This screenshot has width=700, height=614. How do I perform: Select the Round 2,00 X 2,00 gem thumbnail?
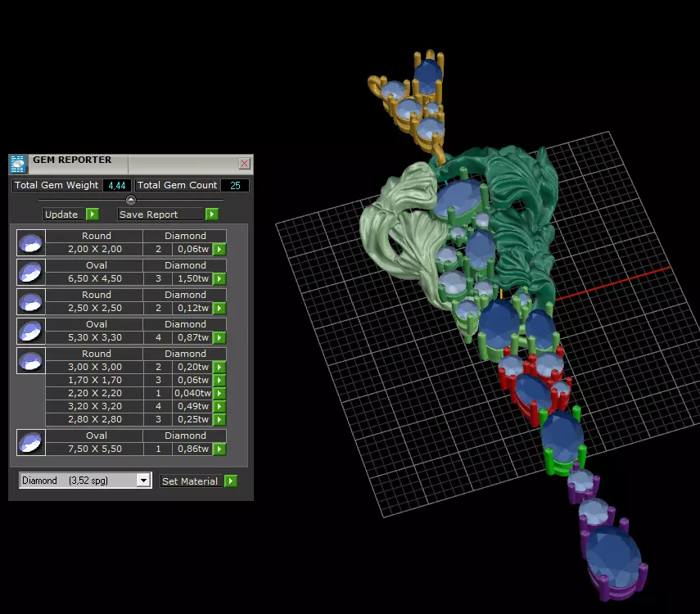point(31,243)
